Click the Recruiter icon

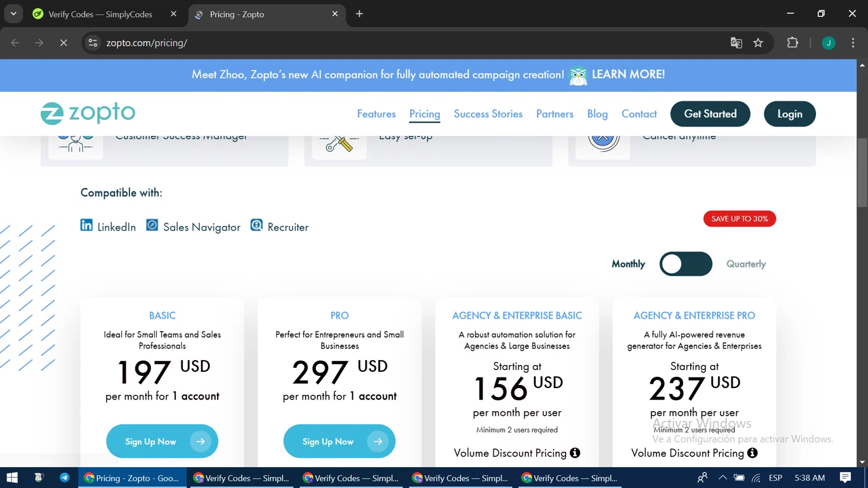point(256,225)
